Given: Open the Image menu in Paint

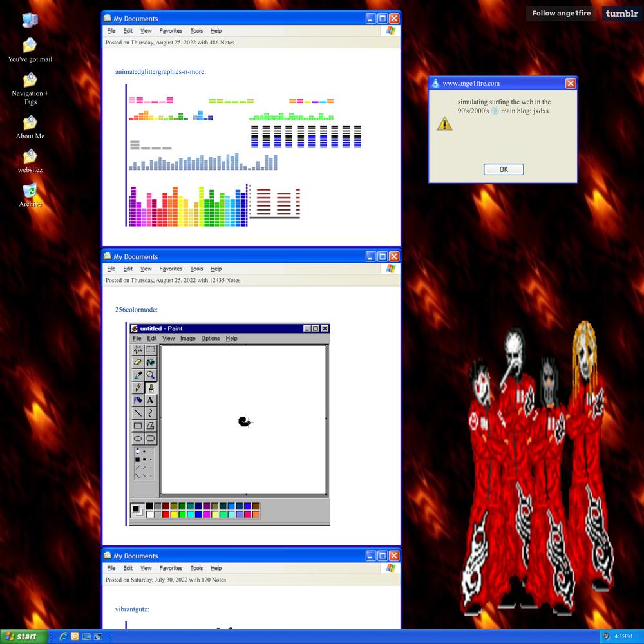Looking at the screenshot, I should click(x=187, y=339).
